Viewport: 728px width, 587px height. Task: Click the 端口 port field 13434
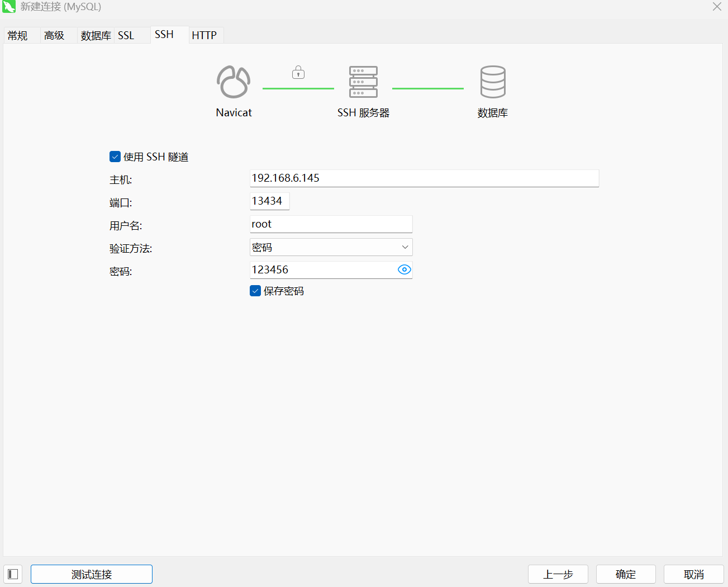pos(269,201)
